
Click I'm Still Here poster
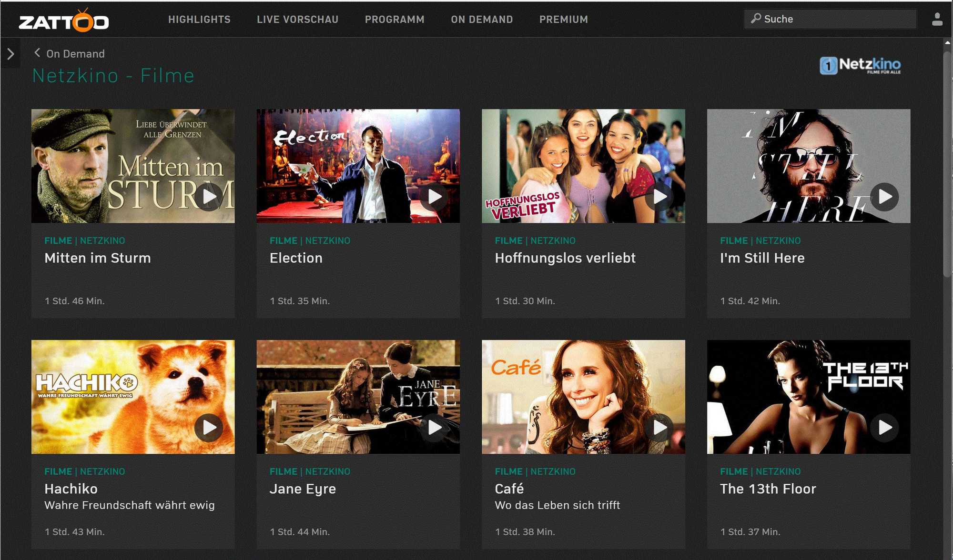(809, 166)
